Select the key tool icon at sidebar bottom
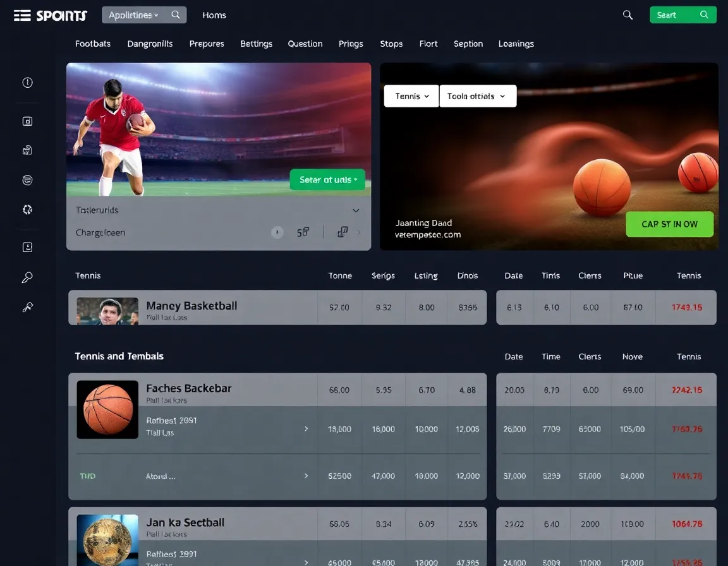728x566 pixels. pyautogui.click(x=27, y=306)
